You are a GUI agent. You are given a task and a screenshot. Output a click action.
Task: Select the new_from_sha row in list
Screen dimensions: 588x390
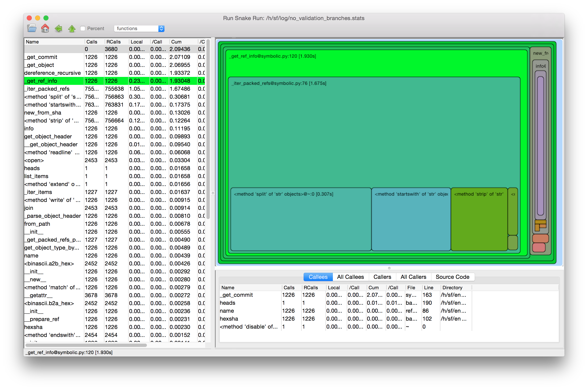[43, 113]
